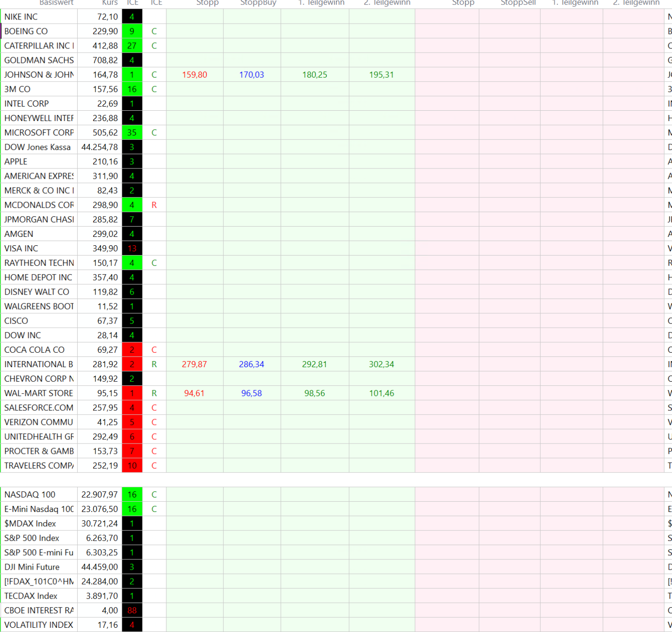The image size is (672, 632).
Task: Click the VOLATILITY INDEX row name
Action: click(39, 625)
